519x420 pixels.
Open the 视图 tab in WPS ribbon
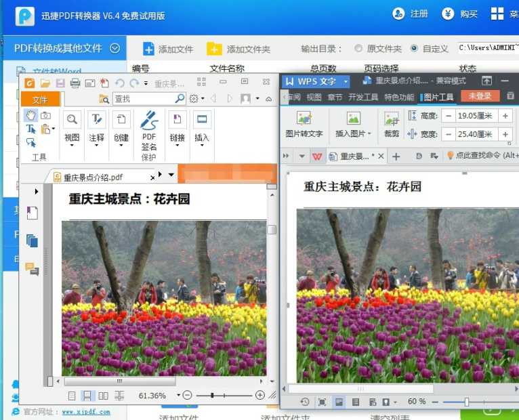[x=314, y=97]
